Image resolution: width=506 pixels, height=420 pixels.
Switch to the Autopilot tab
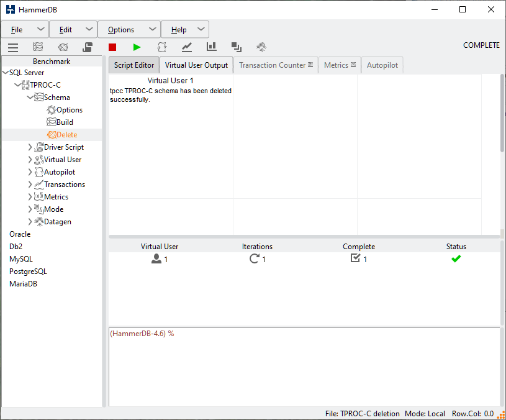382,65
